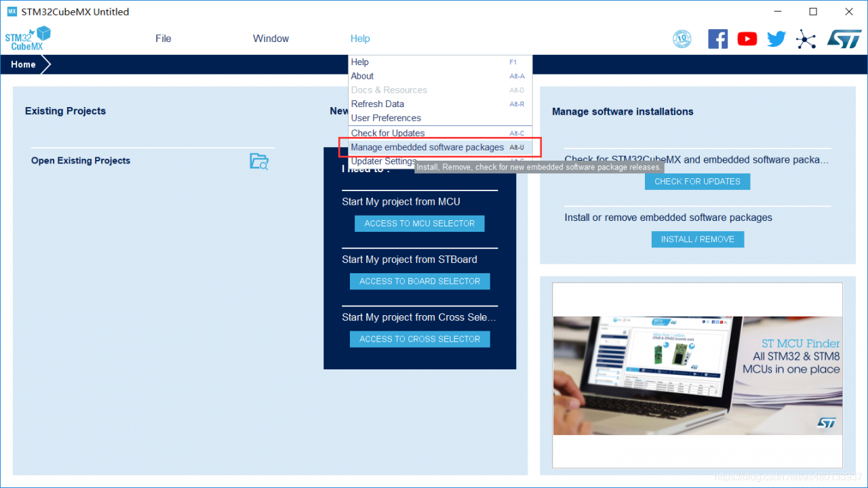
Task: Choose Check for Updates menu entry
Action: (x=440, y=133)
